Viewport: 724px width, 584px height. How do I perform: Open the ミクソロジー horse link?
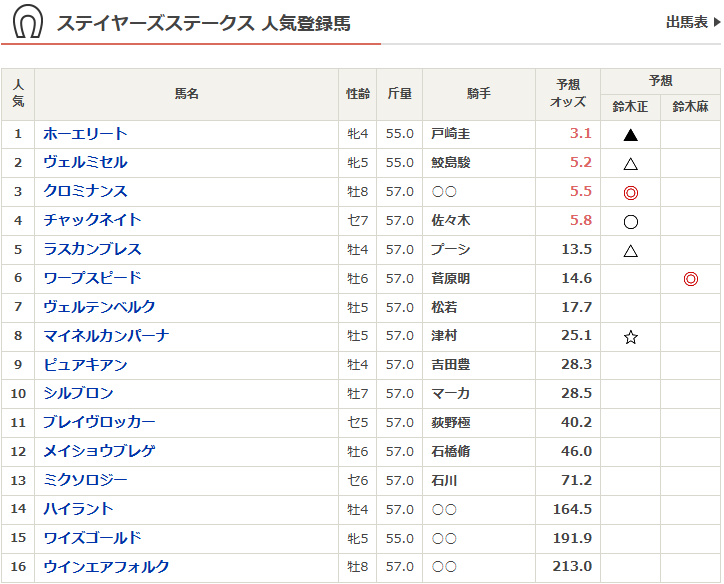pos(85,481)
